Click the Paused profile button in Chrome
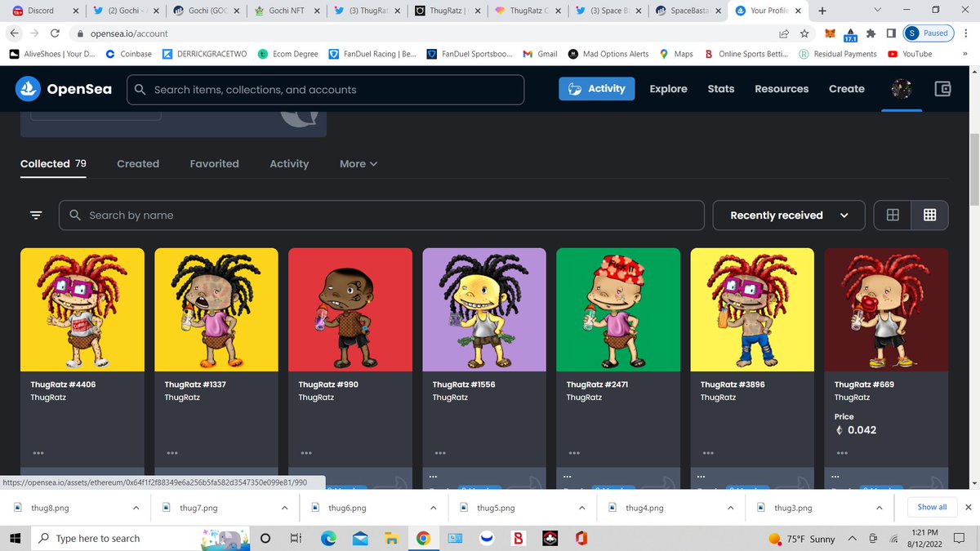This screenshot has width=980, height=551. (928, 33)
